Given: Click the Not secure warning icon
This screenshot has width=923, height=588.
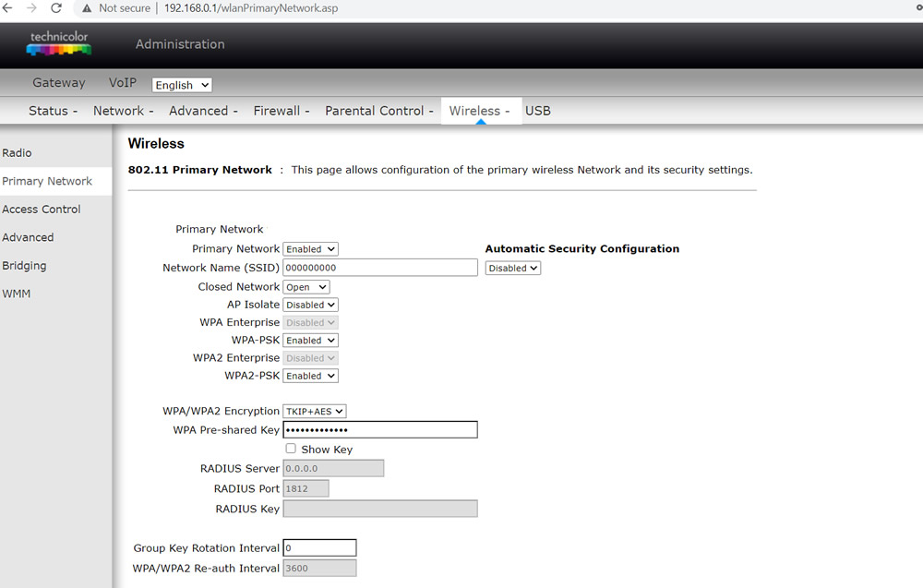Looking at the screenshot, I should [x=87, y=8].
